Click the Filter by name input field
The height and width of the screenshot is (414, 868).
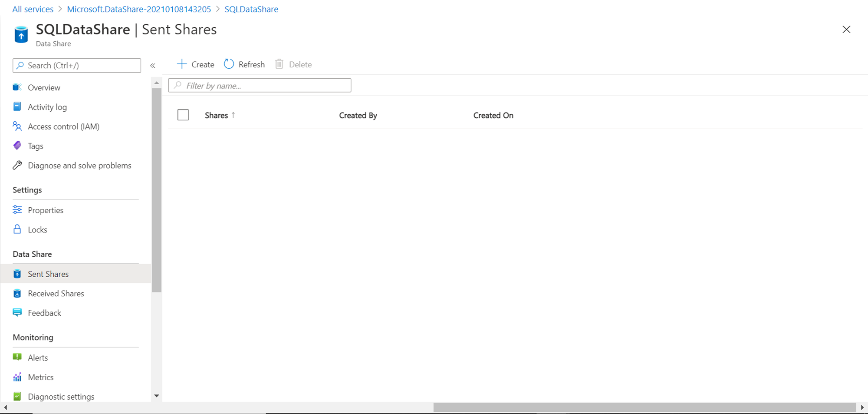[260, 85]
